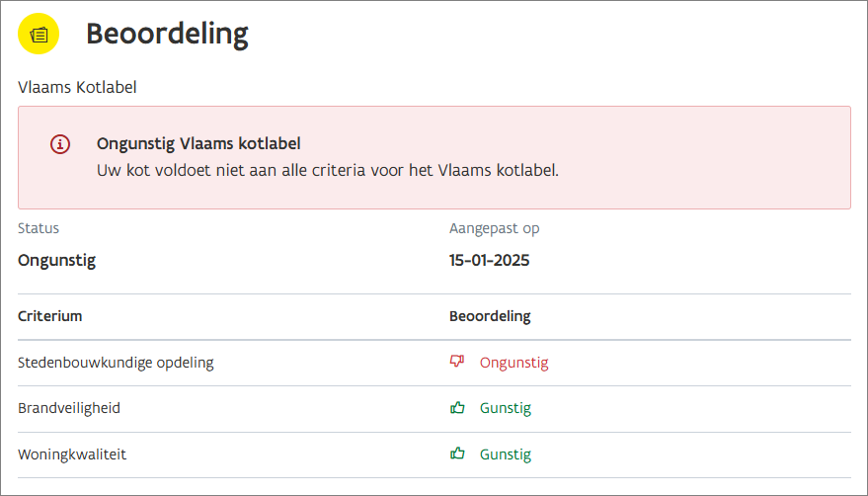Screen dimensions: 868x496
Task: Click the date 15-01-2025
Action: point(489,261)
